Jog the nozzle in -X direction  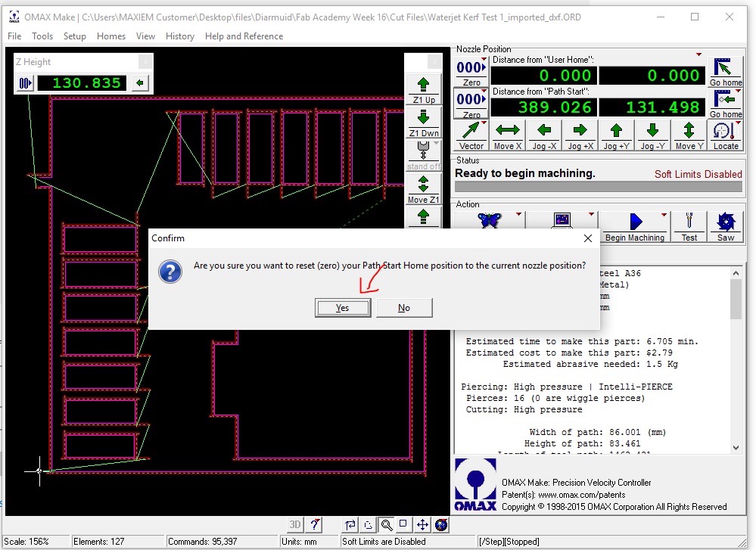tap(544, 135)
